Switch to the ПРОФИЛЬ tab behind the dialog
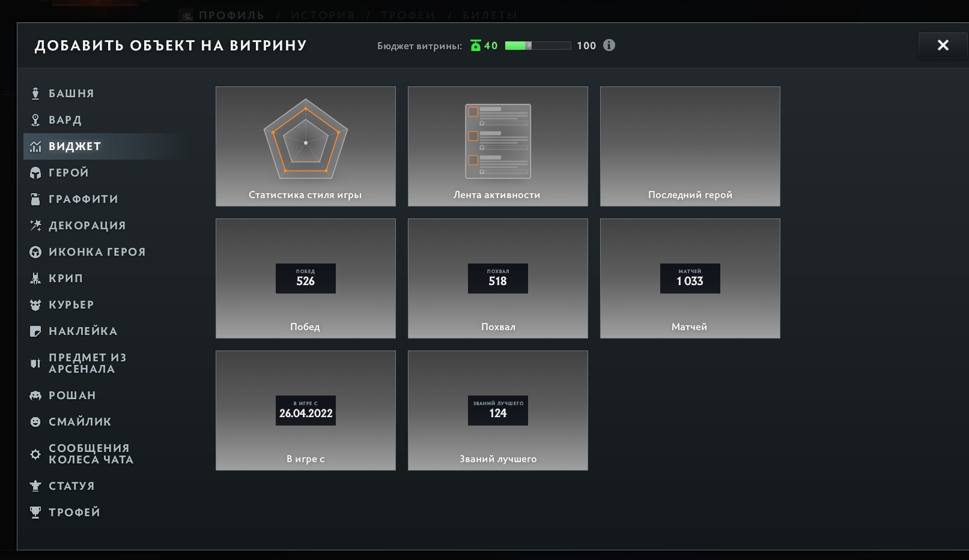This screenshot has width=969, height=560. click(x=231, y=15)
